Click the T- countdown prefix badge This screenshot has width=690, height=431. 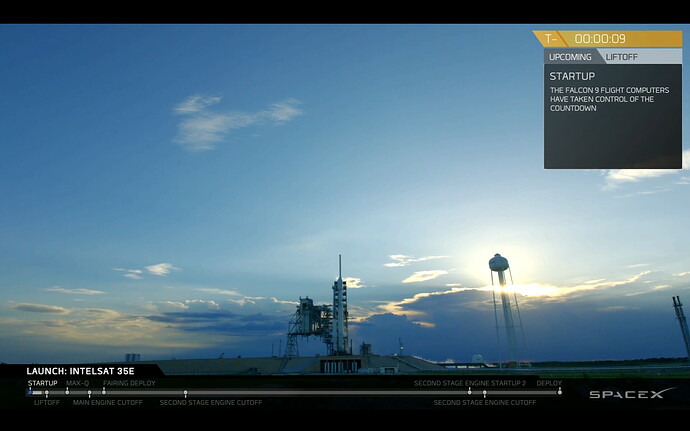(549, 39)
